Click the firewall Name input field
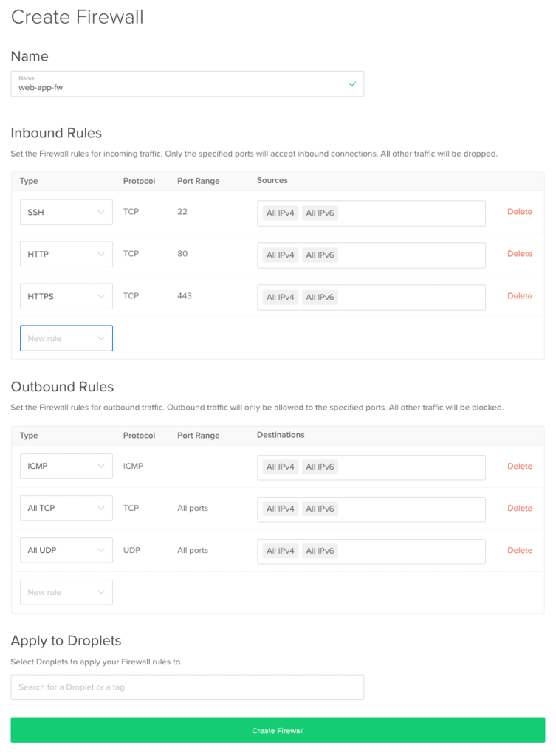Image resolution: width=556 pixels, height=756 pixels. (x=177, y=87)
